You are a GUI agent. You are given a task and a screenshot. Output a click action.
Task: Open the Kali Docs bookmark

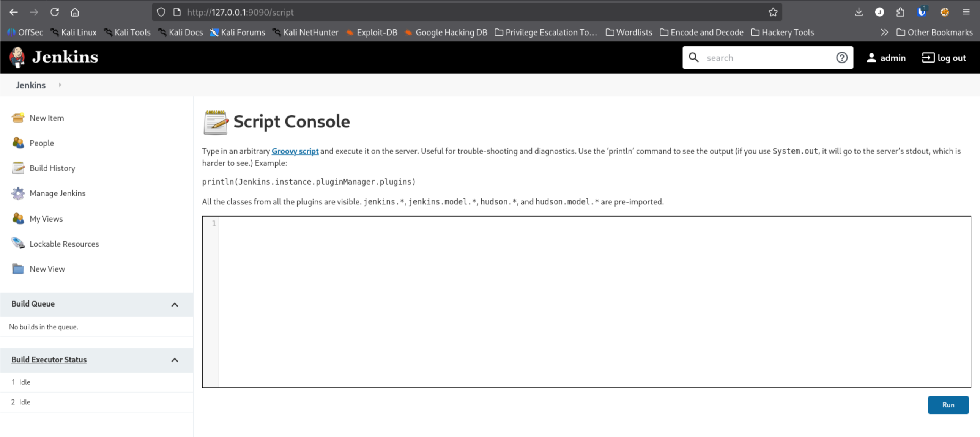180,32
